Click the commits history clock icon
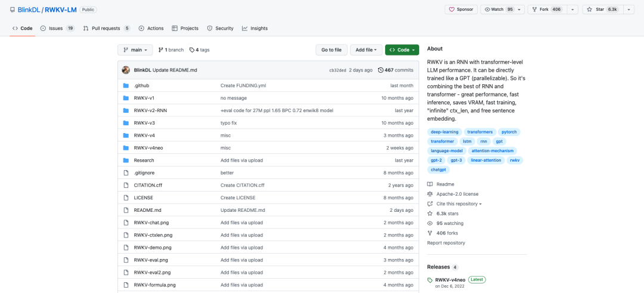The image size is (644, 293). pyautogui.click(x=380, y=70)
